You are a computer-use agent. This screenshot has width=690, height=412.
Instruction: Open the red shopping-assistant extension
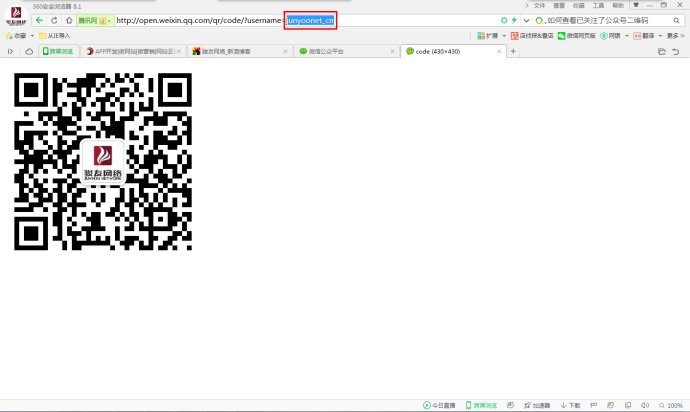click(x=532, y=36)
